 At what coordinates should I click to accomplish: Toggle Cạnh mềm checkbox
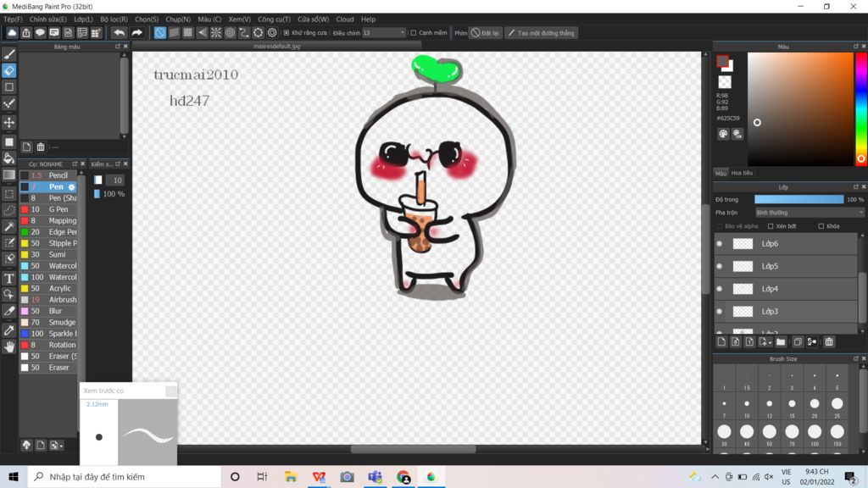[x=413, y=33]
